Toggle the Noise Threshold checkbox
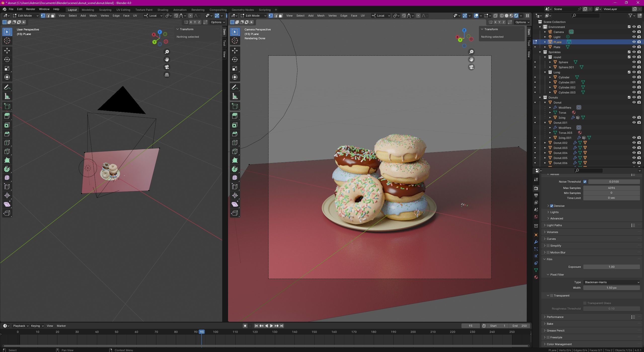 (585, 182)
